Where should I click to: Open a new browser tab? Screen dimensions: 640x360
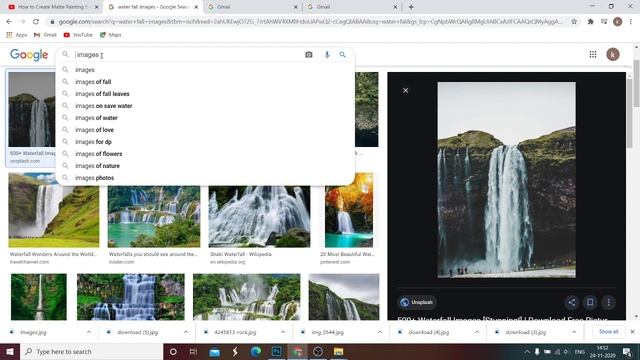tap(411, 7)
